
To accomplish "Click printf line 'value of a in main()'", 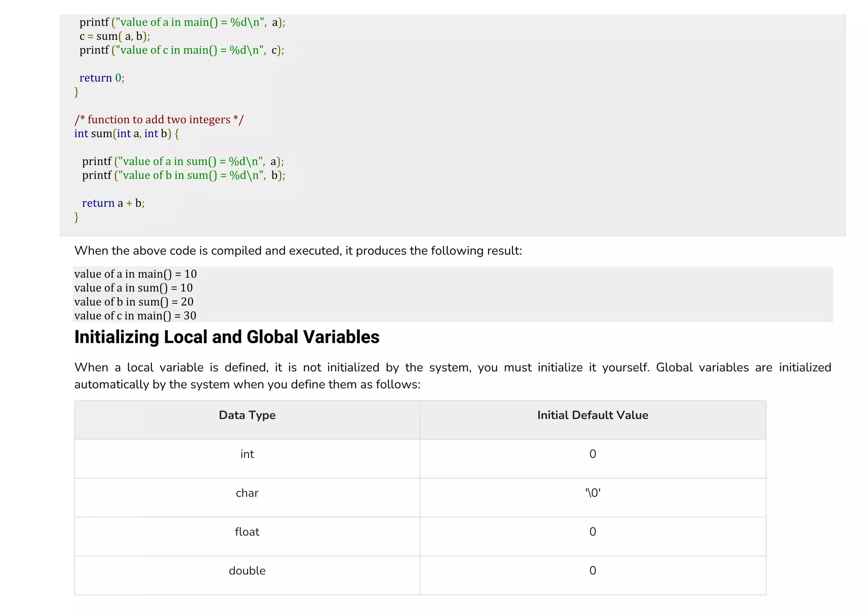I will tap(182, 22).
